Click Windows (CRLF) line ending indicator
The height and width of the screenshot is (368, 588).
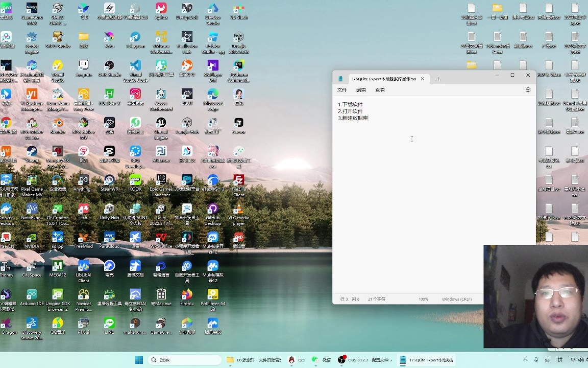click(456, 299)
